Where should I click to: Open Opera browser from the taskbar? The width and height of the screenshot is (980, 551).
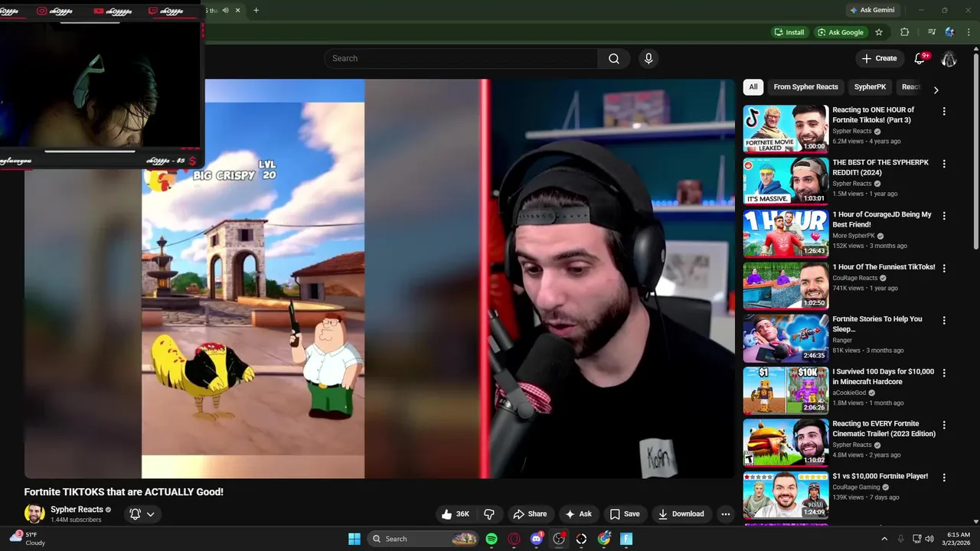pos(514,539)
